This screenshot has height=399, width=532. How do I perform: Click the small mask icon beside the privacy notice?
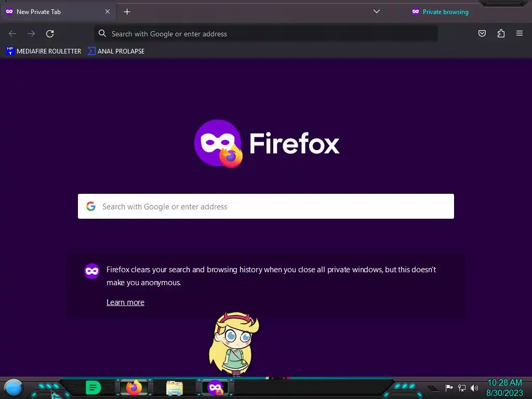click(92, 271)
